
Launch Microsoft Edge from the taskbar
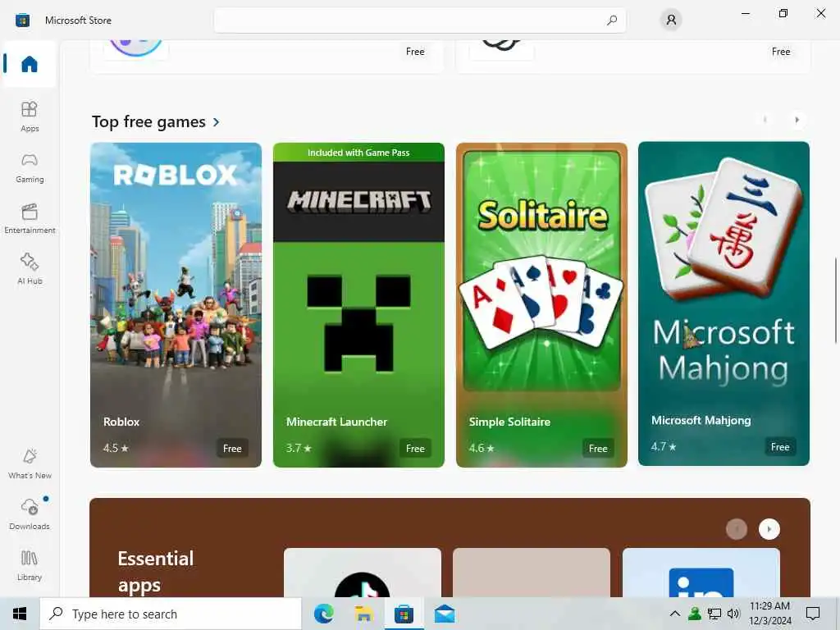coord(323,614)
